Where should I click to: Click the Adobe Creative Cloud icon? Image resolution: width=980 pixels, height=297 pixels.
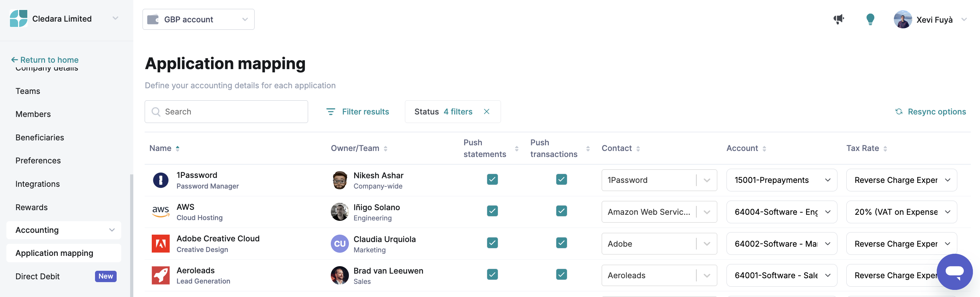click(161, 243)
